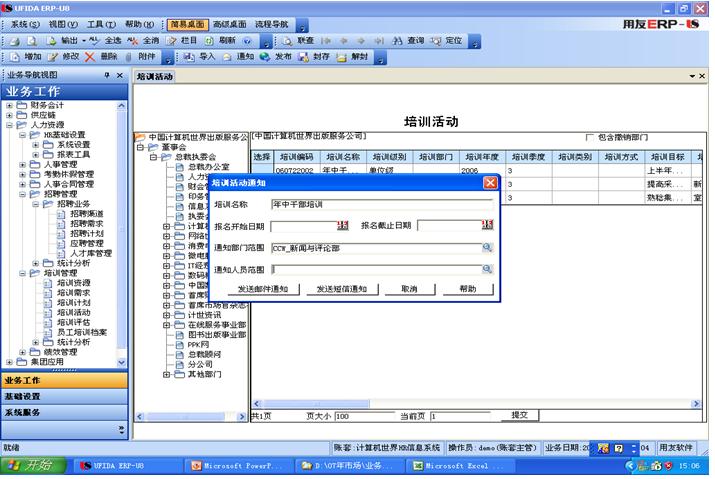The height and width of the screenshot is (479, 715).
Task: Click the 刷新 refresh button
Action: click(220, 41)
